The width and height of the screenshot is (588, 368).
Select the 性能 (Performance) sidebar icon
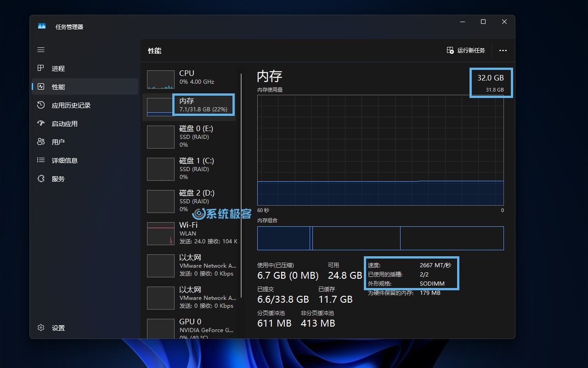tap(41, 86)
